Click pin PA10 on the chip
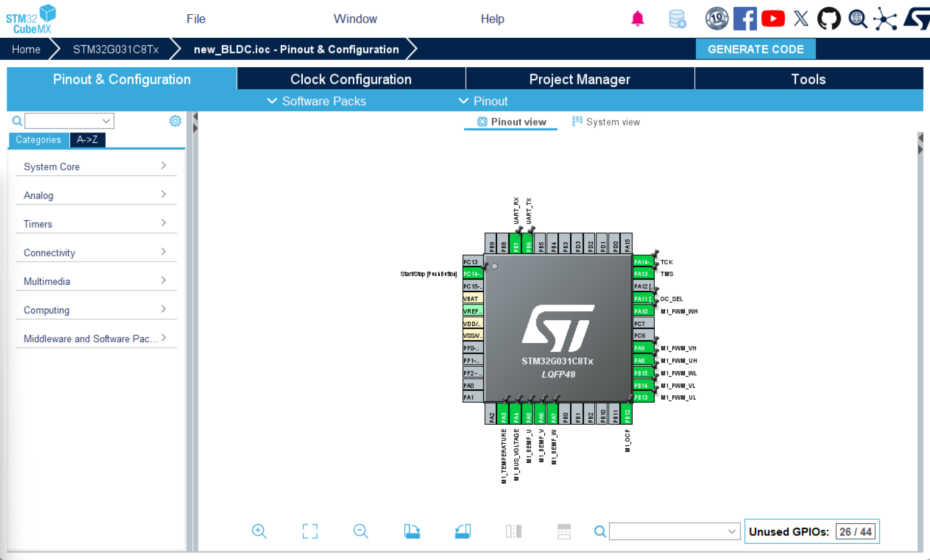The height and width of the screenshot is (560, 930). click(643, 311)
